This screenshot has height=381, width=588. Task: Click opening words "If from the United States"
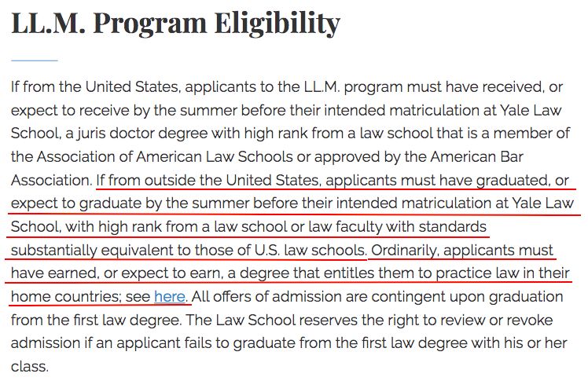coord(78,88)
